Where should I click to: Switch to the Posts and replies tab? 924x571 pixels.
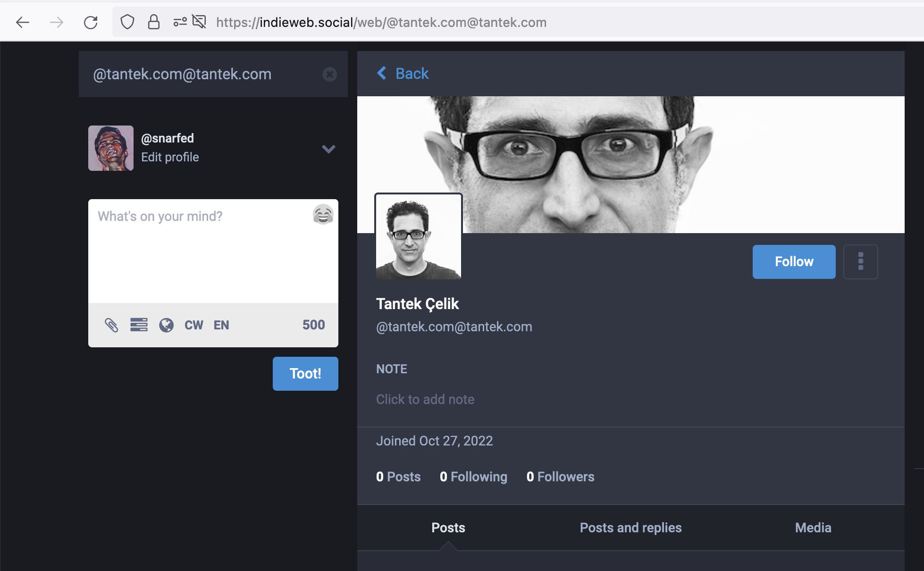[631, 528]
